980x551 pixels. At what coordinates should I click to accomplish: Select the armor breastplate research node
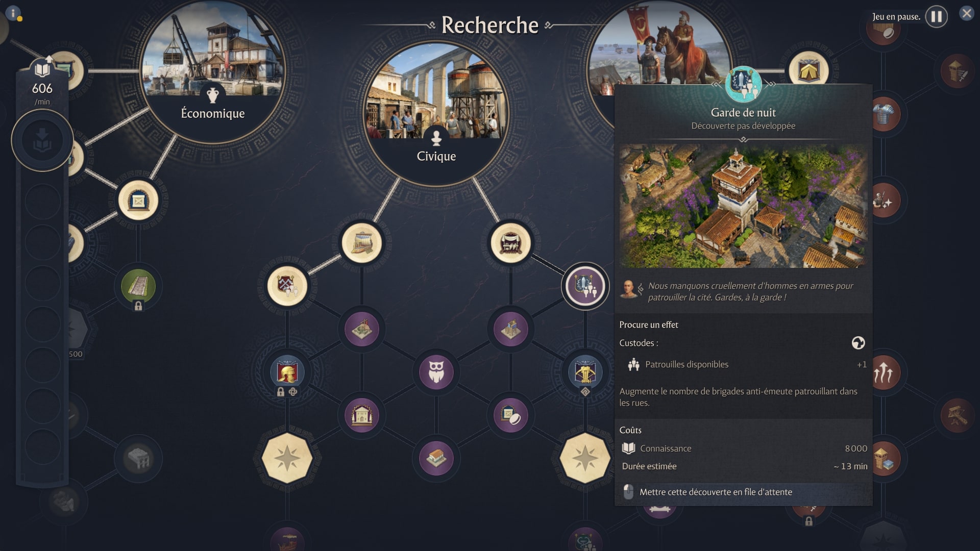(x=884, y=114)
